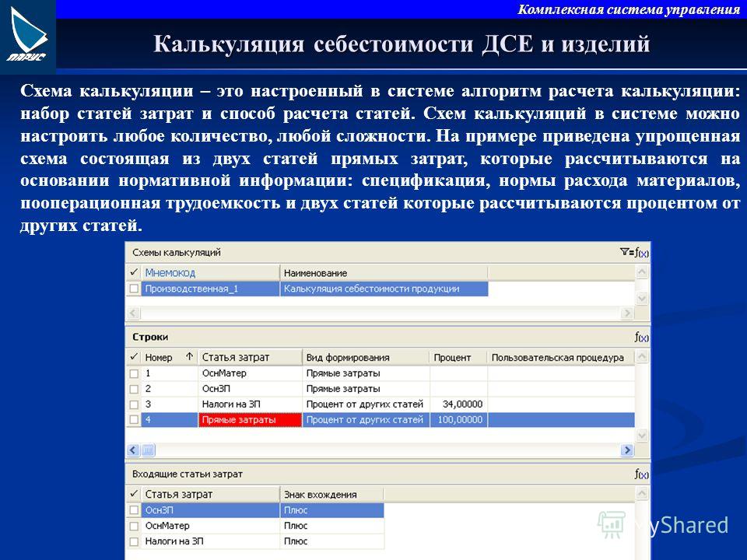Sort by the Мнемокод column header
The height and width of the screenshot is (560, 747).
coord(210,273)
